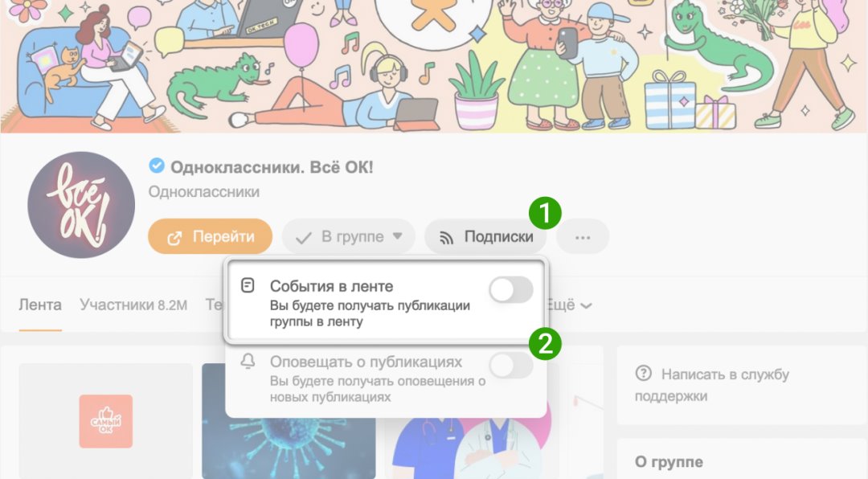Open the Ещё tab dropdown
This screenshot has height=479, width=868.
pos(569,305)
